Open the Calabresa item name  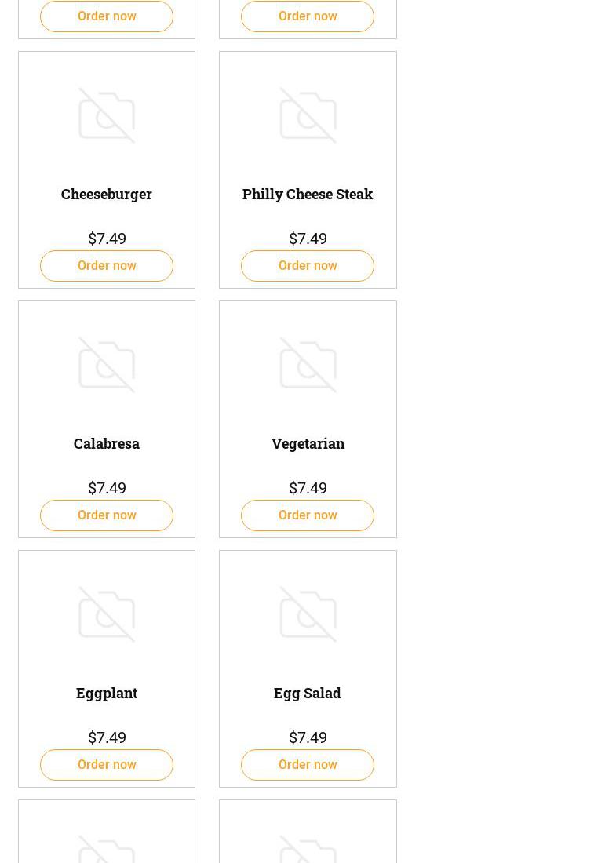(x=107, y=443)
